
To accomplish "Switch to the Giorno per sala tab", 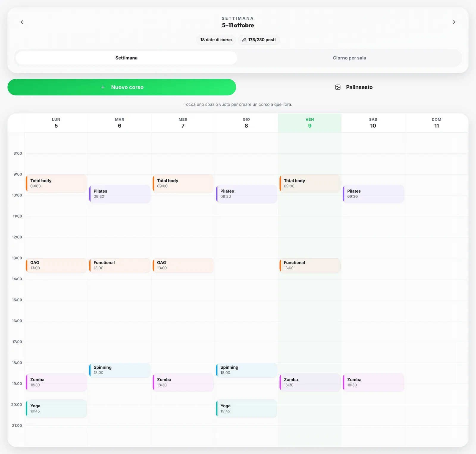I will coord(350,58).
